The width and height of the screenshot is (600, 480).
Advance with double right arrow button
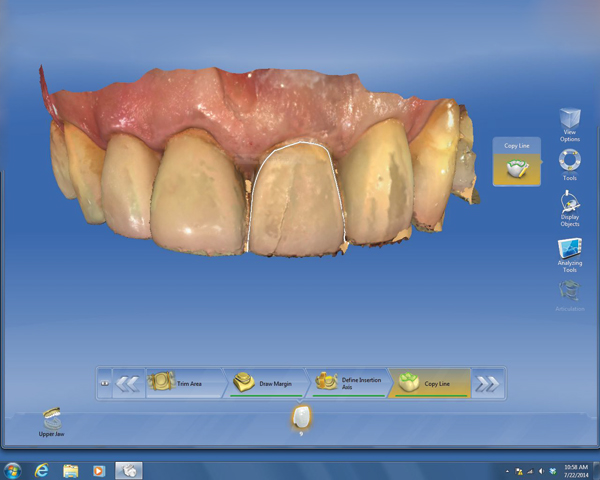(x=486, y=383)
